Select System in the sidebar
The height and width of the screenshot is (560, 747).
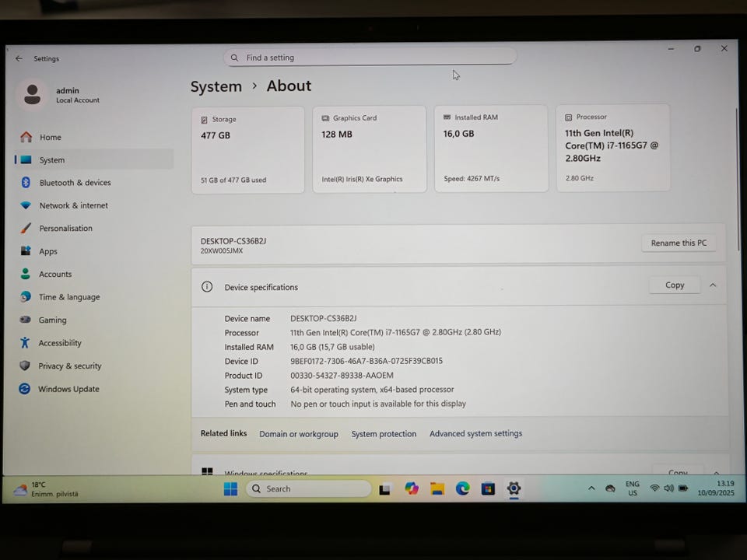coord(94,160)
